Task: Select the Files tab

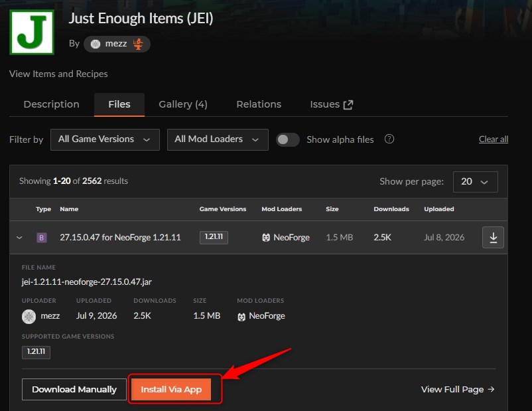Action: 119,104
